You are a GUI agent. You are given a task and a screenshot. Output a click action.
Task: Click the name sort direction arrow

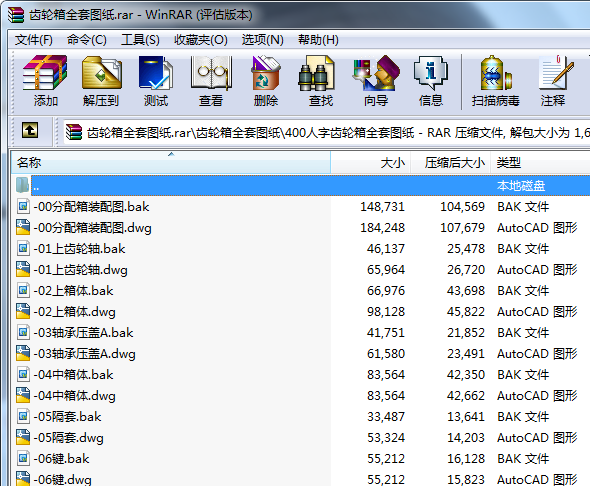coord(171,154)
